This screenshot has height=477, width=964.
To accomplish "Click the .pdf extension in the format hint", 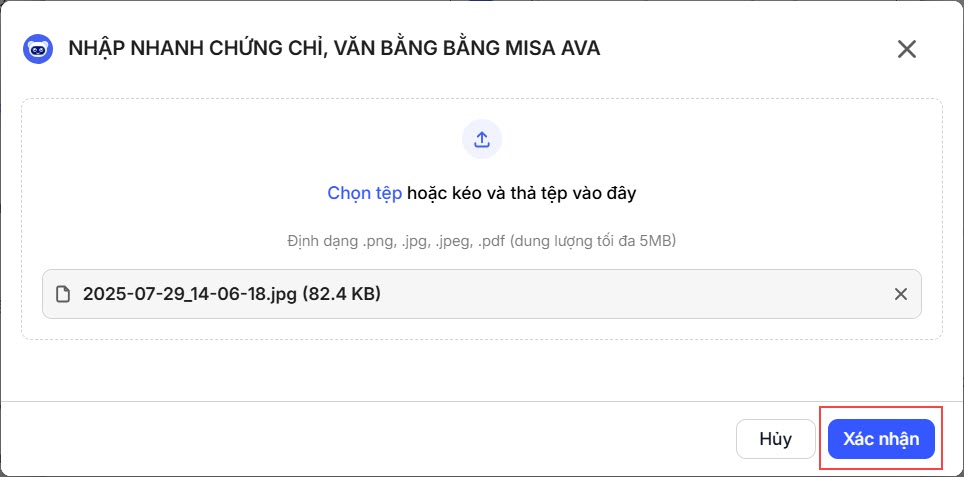I will click(490, 241).
